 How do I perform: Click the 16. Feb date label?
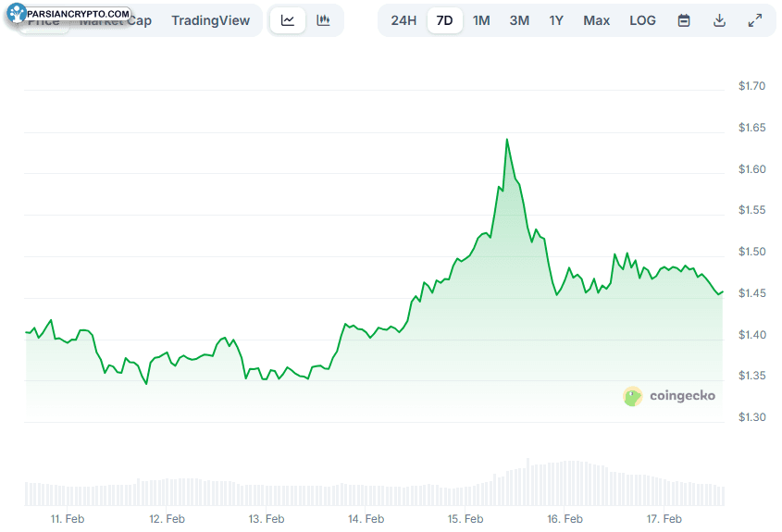(565, 519)
